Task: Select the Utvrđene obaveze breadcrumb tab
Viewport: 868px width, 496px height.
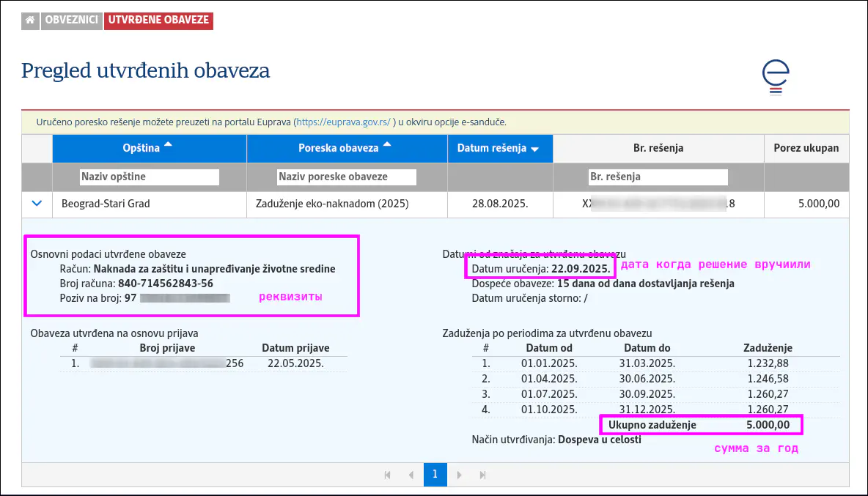Action: click(x=158, y=21)
